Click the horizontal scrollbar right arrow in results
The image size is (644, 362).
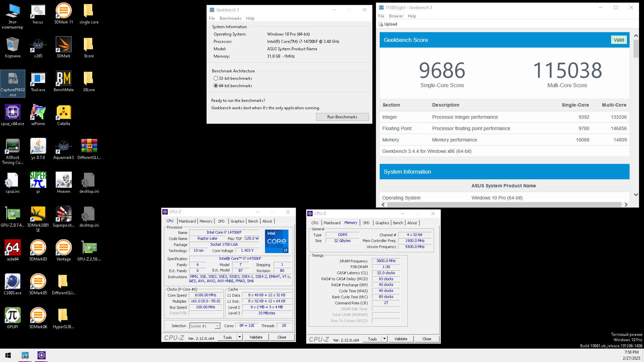pyautogui.click(x=626, y=205)
